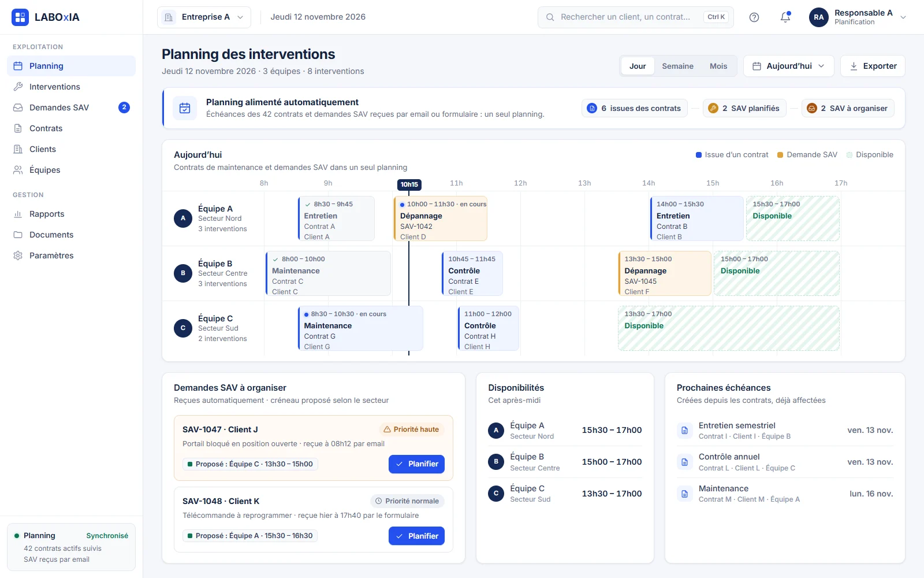Switch to the Semaine view
Screen dimensions: 924x578
tap(677, 66)
